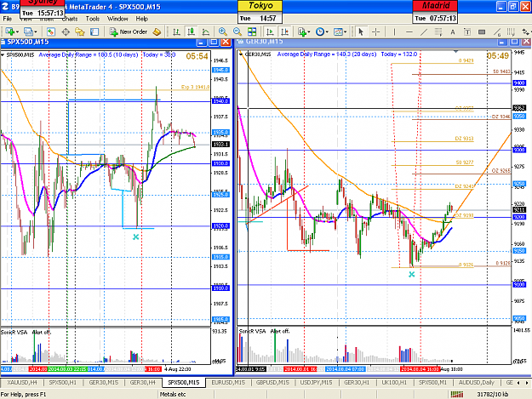Select the Fibonacci retracement tool

[x=438, y=31]
